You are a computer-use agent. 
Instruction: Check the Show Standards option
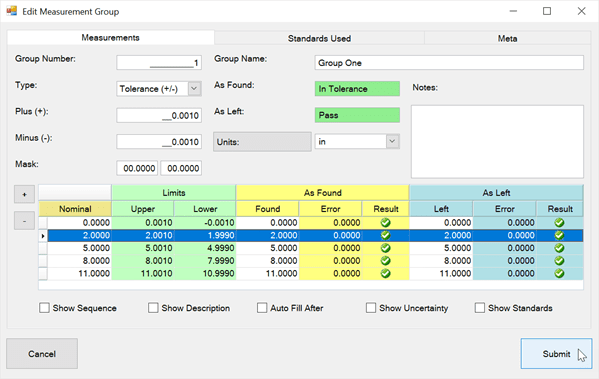click(x=480, y=308)
